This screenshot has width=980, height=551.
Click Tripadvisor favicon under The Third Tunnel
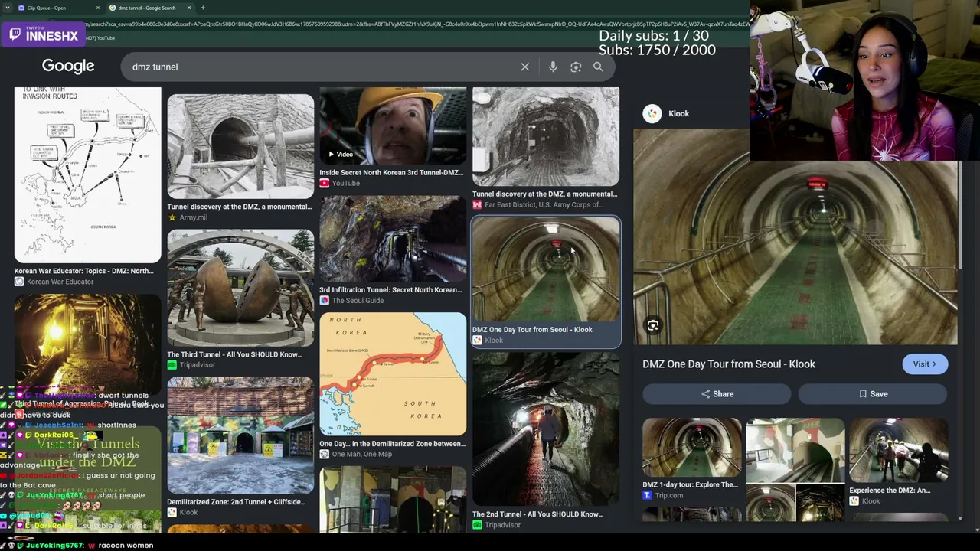[x=172, y=365]
